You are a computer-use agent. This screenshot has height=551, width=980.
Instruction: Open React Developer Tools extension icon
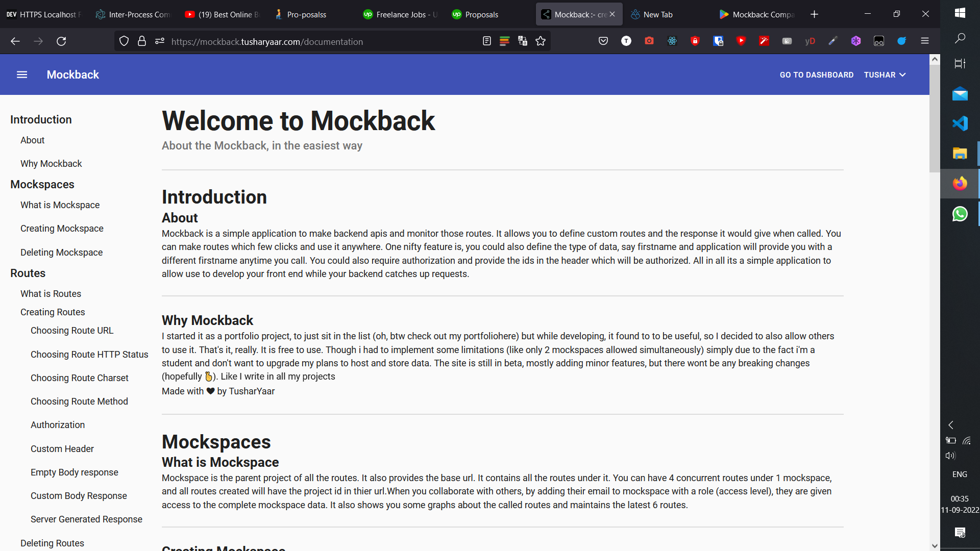coord(672,41)
